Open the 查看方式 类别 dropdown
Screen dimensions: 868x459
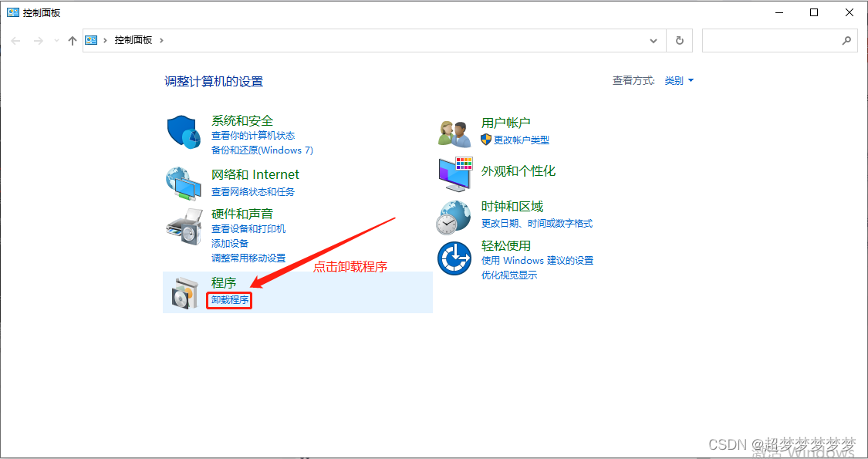coord(675,79)
